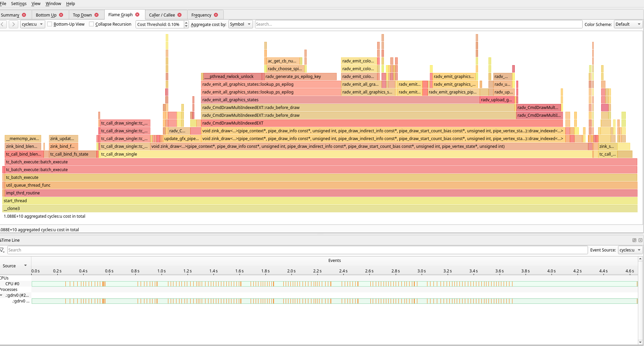Click timeline scrollbar down arrow

(640, 342)
